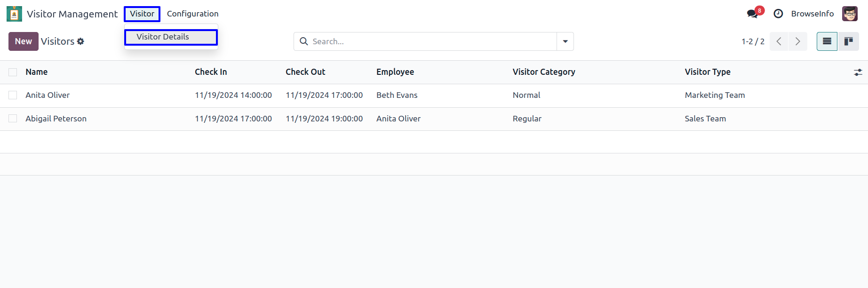
Task: Open the optional columns adjust icon
Action: tap(858, 72)
